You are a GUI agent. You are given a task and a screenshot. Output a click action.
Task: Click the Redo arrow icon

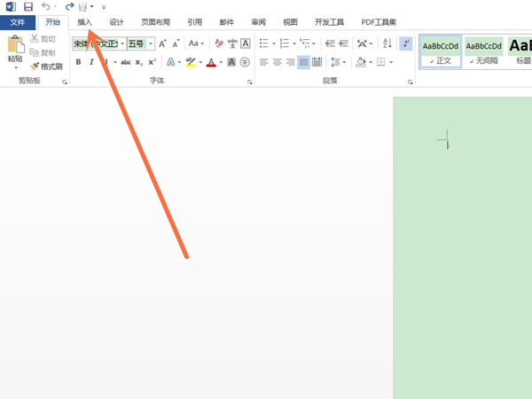click(x=69, y=6)
